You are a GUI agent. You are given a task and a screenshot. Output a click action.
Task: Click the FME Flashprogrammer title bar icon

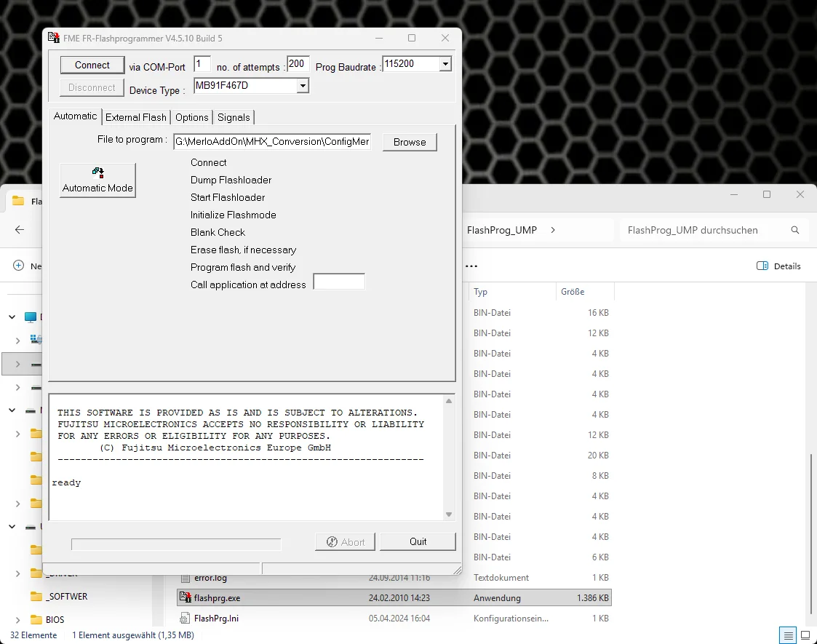[53, 37]
